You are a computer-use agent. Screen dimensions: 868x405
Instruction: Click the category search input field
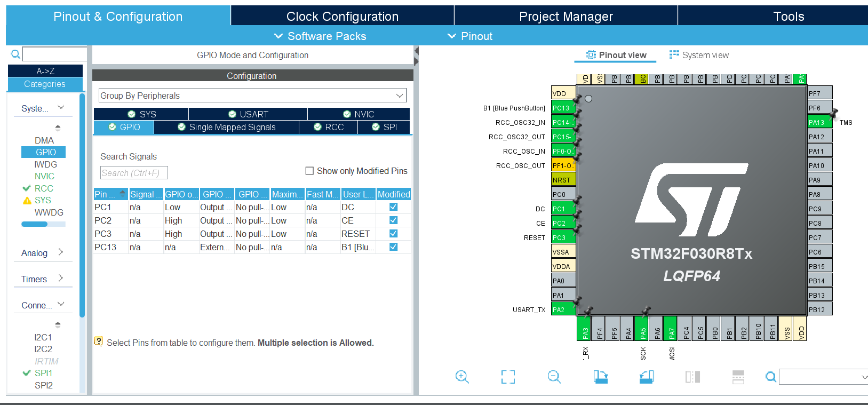(x=55, y=54)
